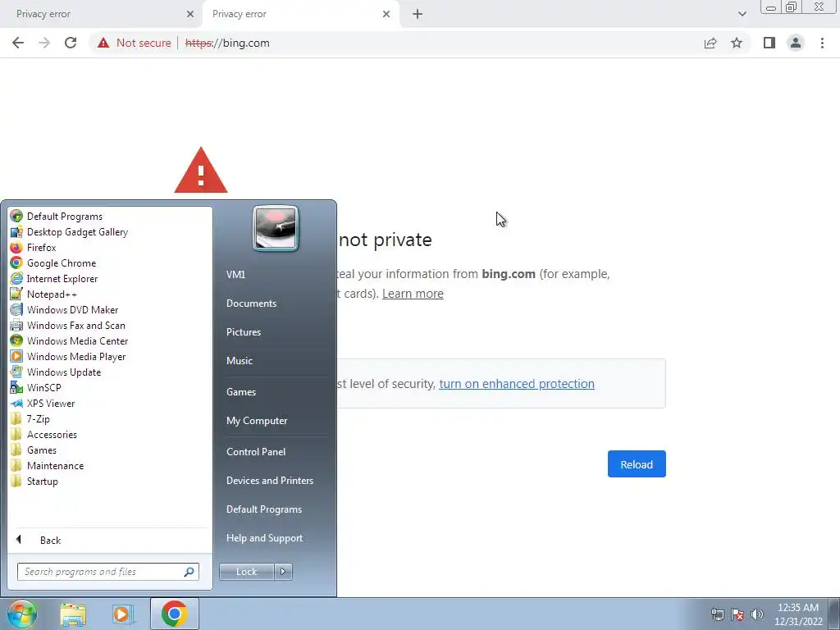The image size is (840, 630).
Task: Open Default Programs in the right pane
Action: point(275,509)
